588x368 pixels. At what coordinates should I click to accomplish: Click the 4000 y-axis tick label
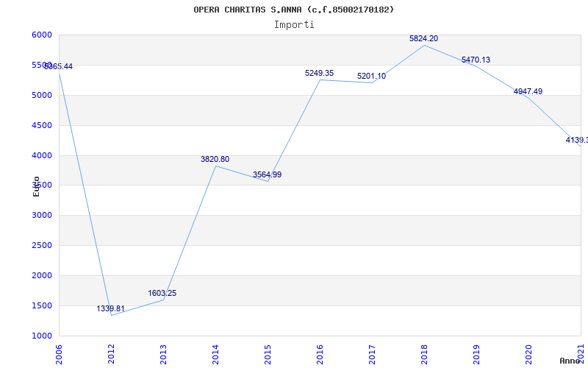[x=42, y=155]
